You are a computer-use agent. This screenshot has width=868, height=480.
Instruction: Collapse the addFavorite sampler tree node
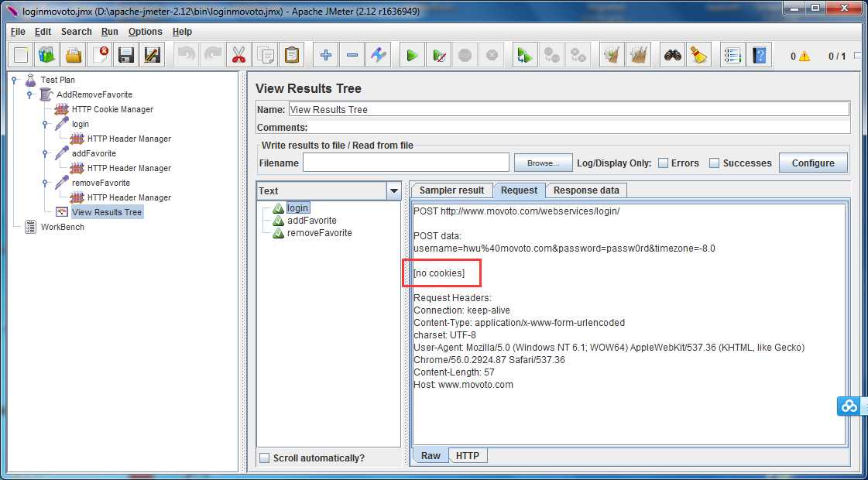(x=46, y=153)
